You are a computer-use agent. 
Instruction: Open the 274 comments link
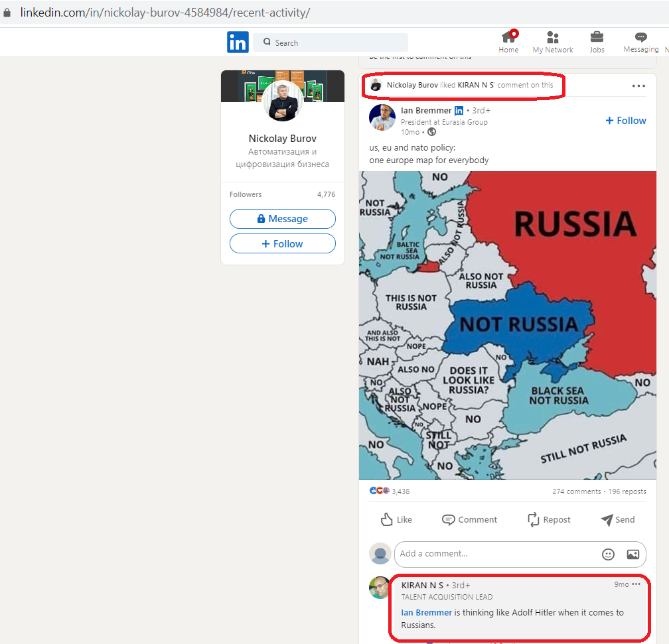pyautogui.click(x=576, y=491)
